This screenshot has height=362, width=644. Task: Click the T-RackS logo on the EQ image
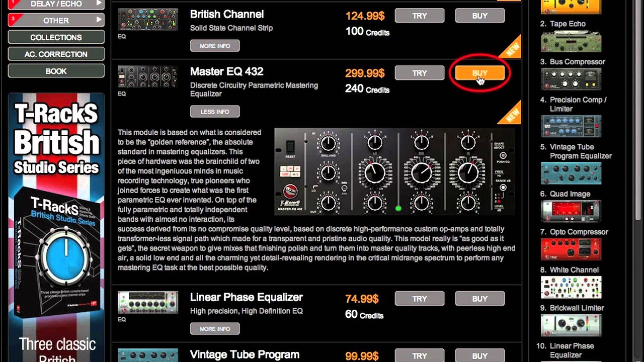[290, 192]
